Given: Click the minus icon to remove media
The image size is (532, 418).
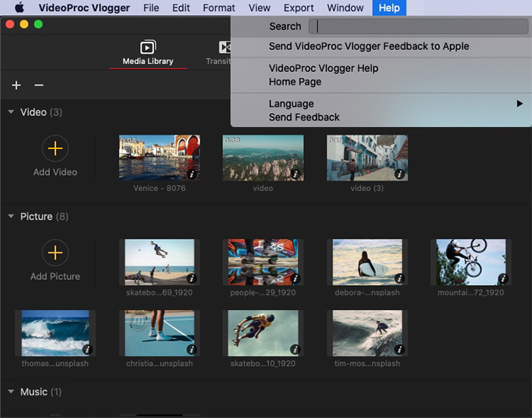Looking at the screenshot, I should point(39,85).
